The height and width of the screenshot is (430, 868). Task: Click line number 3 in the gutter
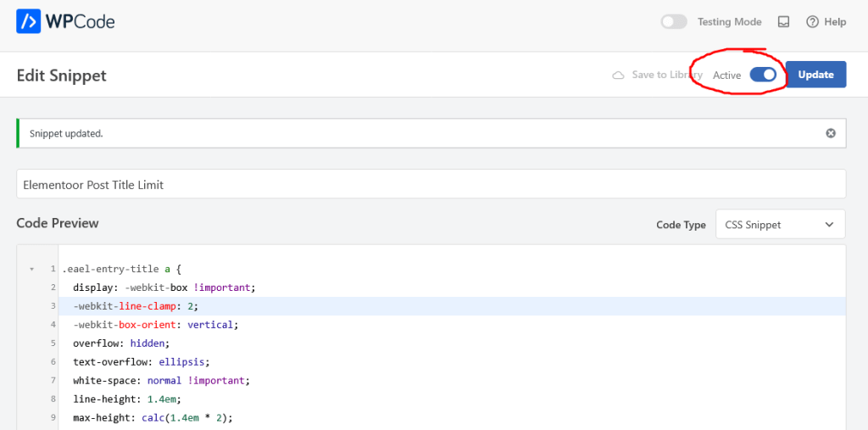click(53, 306)
